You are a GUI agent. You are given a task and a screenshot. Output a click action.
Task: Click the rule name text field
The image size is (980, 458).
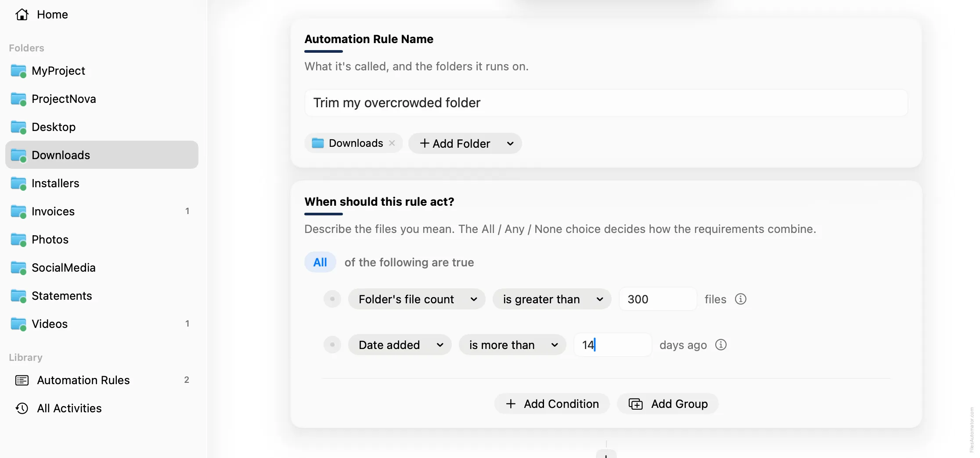[x=606, y=103]
